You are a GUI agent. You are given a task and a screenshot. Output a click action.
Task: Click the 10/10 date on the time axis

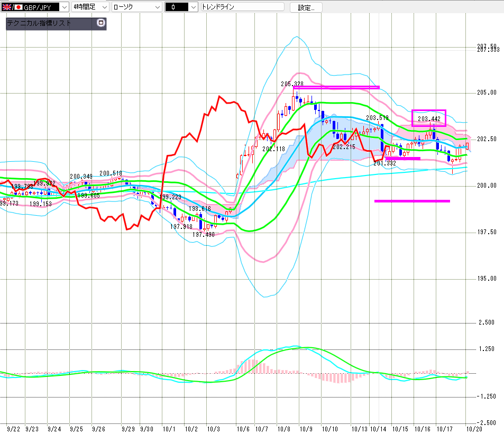click(330, 429)
